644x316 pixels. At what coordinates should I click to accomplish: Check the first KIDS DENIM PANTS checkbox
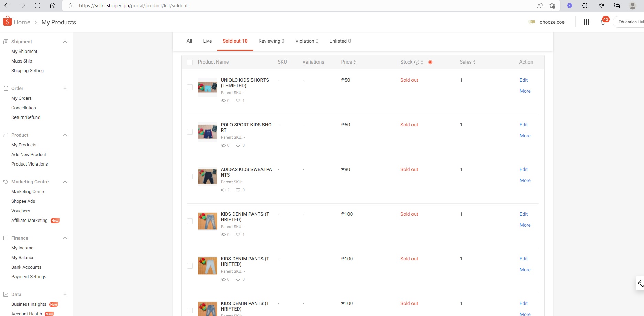pos(190,221)
